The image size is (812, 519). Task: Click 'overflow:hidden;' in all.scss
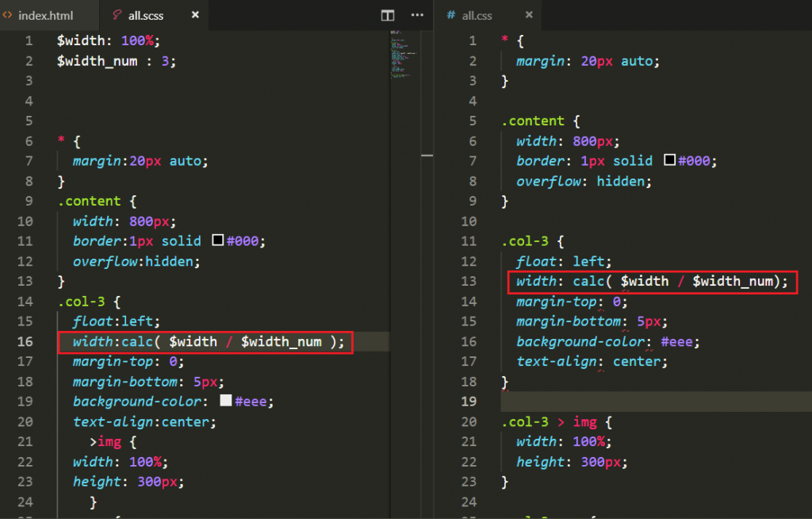tap(136, 261)
